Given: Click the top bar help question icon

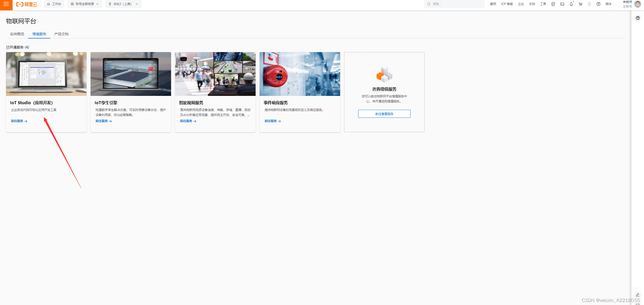Looking at the screenshot, I should [598, 4].
